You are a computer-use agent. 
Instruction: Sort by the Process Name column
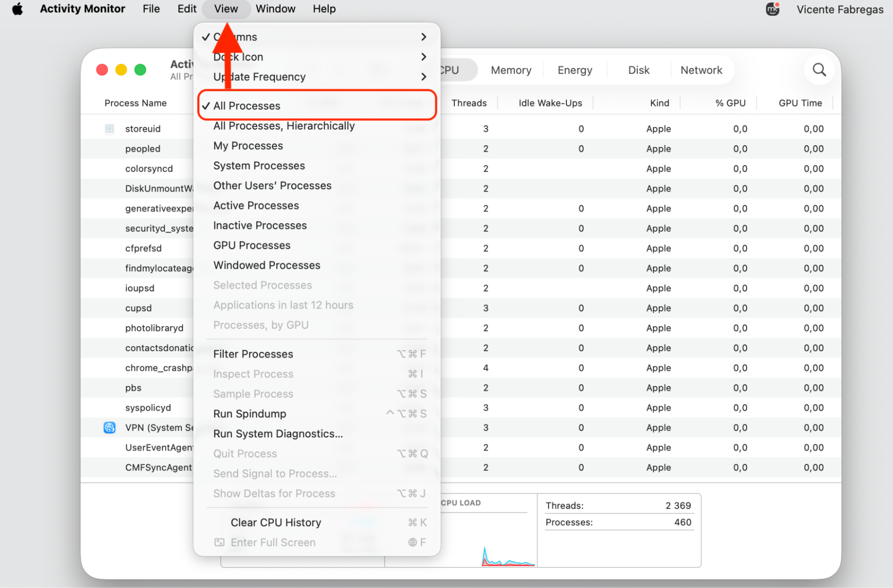tap(135, 103)
